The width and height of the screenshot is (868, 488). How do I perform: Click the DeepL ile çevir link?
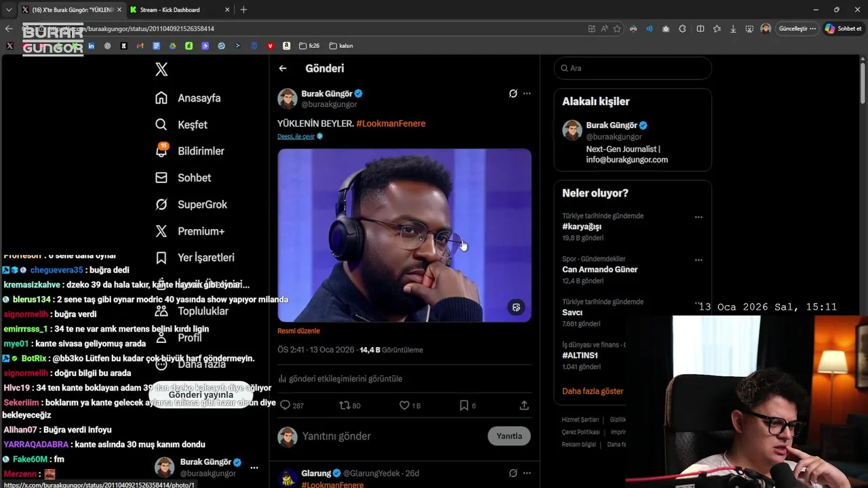[296, 136]
